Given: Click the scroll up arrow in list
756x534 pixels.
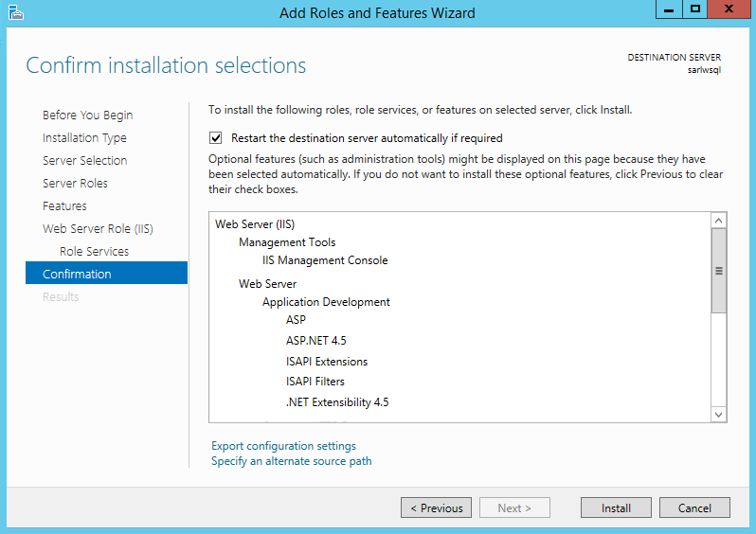Looking at the screenshot, I should pyautogui.click(x=718, y=221).
